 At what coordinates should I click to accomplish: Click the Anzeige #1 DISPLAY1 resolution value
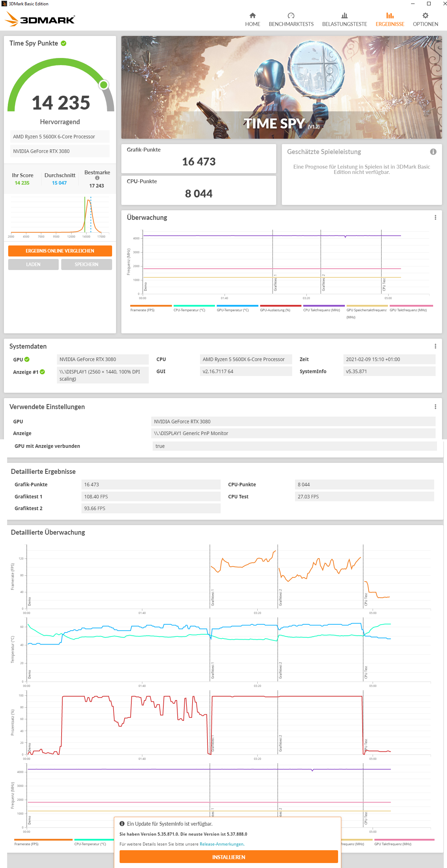pos(103,375)
